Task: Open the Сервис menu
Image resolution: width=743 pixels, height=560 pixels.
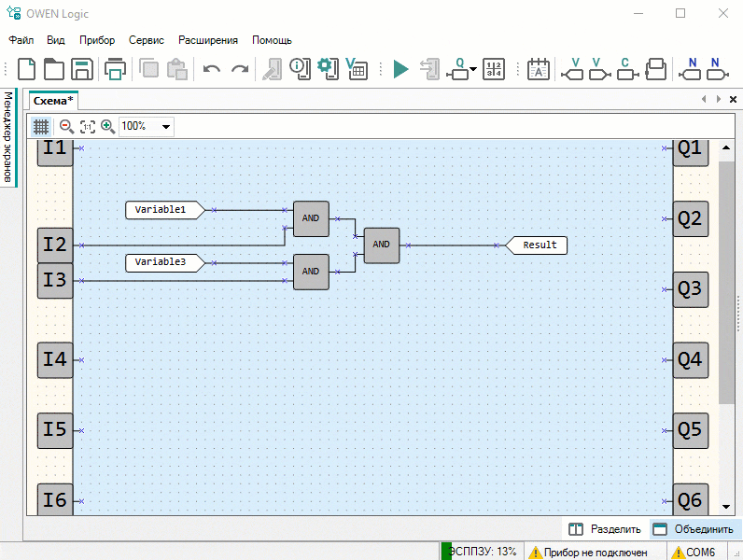Action: [146, 40]
